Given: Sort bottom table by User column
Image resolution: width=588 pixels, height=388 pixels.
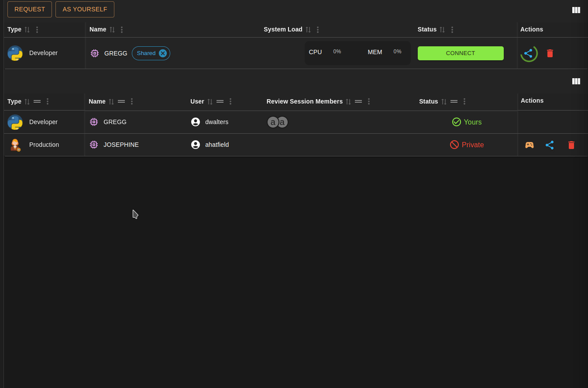Looking at the screenshot, I should pyautogui.click(x=210, y=101).
